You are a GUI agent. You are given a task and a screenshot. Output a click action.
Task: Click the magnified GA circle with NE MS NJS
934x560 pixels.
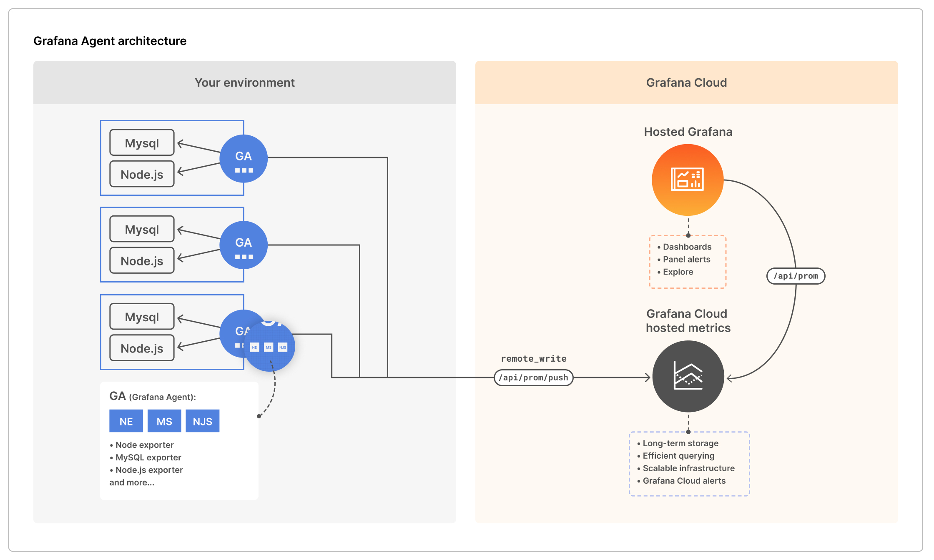[x=269, y=346]
